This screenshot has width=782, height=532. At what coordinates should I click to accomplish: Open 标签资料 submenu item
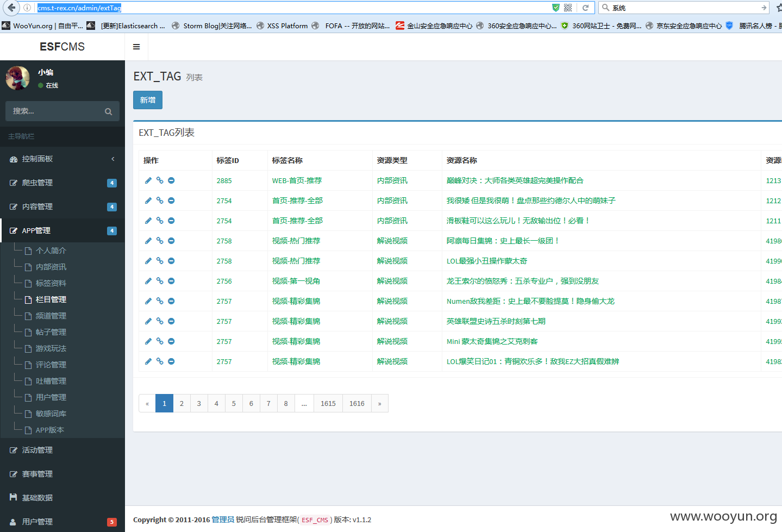click(x=51, y=283)
